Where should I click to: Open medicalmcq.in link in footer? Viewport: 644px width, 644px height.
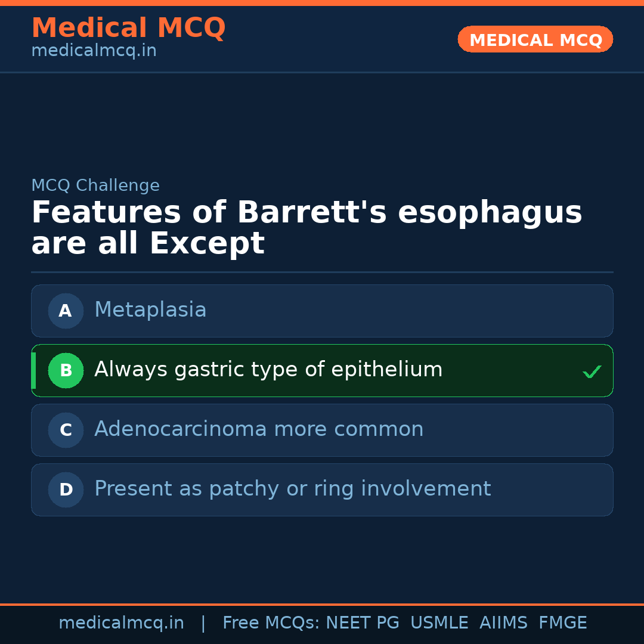coord(121,623)
